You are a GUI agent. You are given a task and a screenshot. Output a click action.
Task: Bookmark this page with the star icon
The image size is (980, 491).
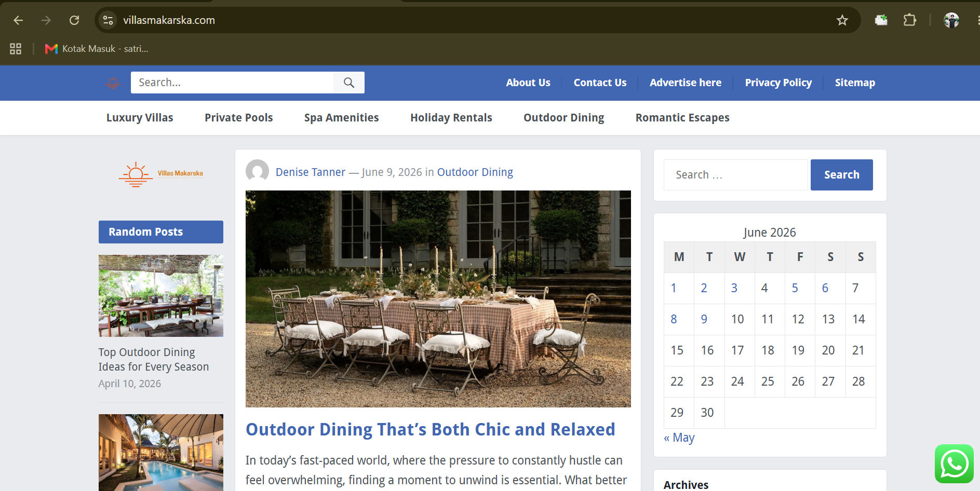click(x=842, y=20)
